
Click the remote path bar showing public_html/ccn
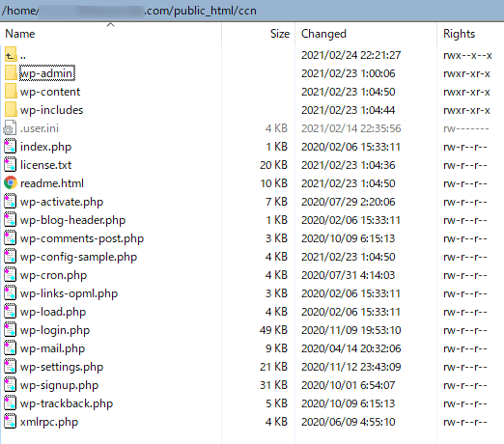tap(252, 11)
